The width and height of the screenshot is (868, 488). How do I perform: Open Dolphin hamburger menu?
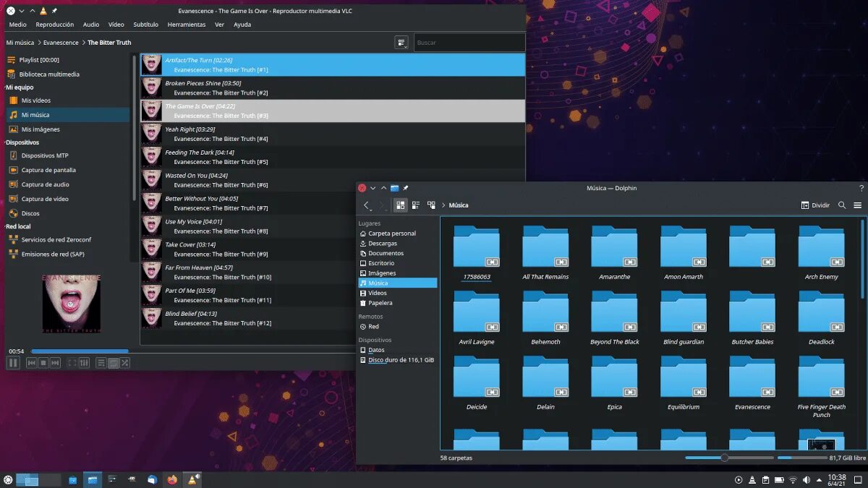[858, 205]
